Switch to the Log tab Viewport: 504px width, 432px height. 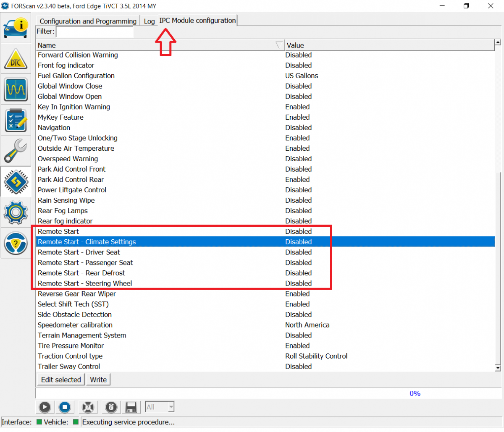click(149, 21)
